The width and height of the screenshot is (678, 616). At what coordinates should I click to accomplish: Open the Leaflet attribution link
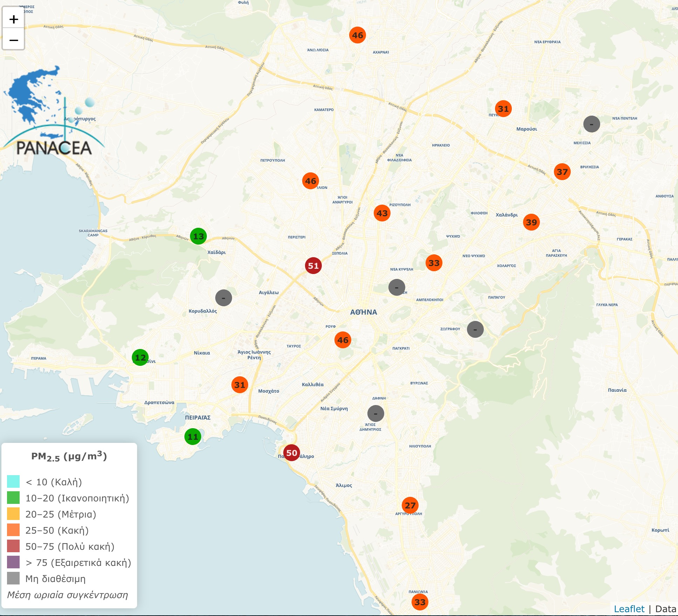pos(629,609)
